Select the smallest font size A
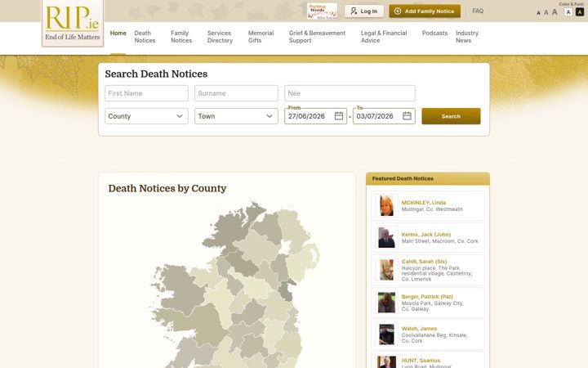 tap(538, 13)
